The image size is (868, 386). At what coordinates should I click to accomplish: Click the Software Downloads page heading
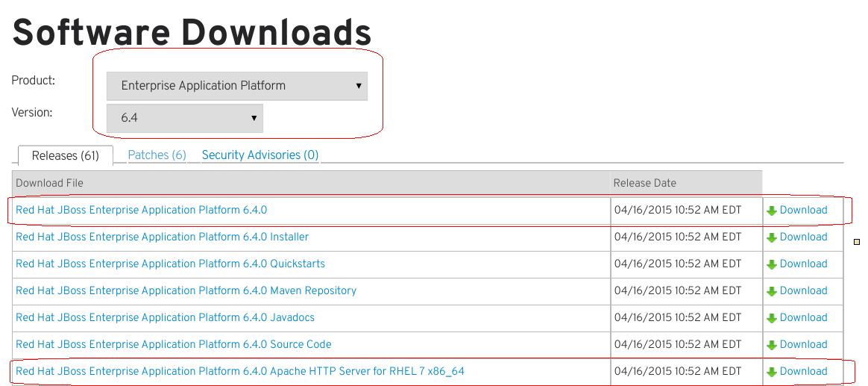(192, 32)
